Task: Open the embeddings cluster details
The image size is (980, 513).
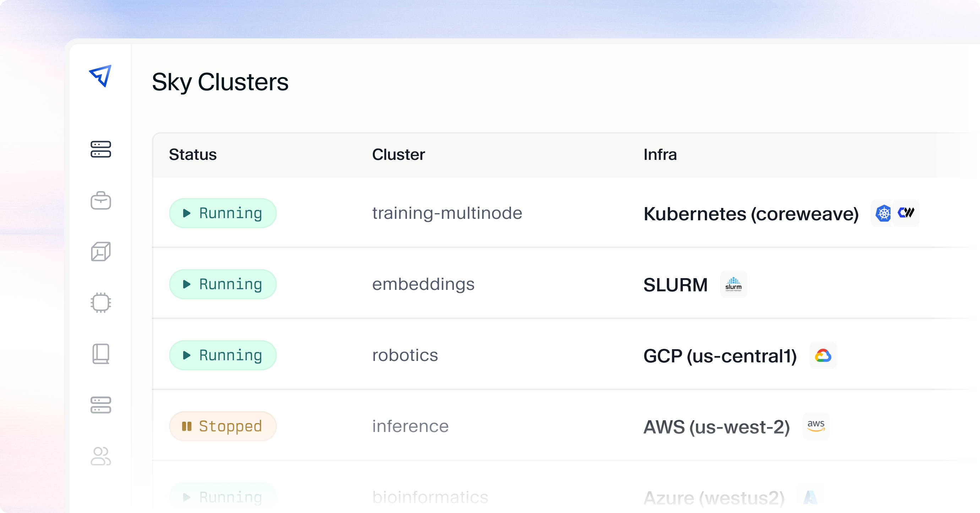Action: point(423,284)
